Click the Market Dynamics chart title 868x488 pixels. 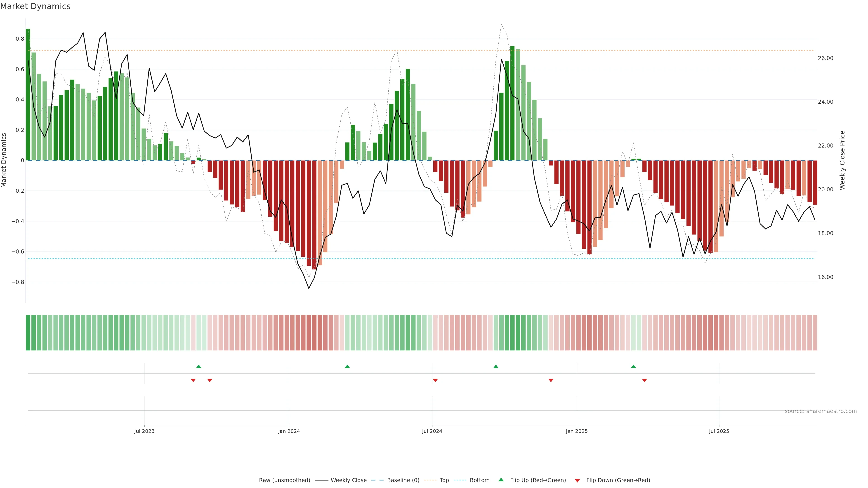click(x=35, y=6)
